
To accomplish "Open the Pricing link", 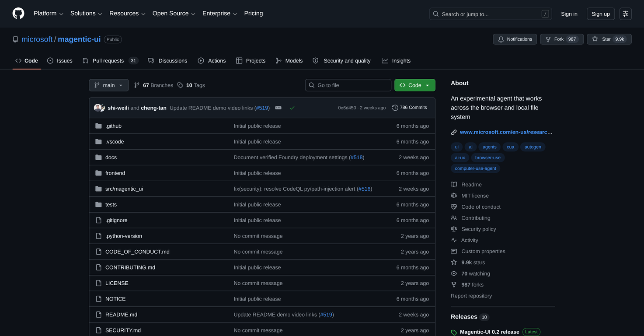I will pyautogui.click(x=254, y=14).
